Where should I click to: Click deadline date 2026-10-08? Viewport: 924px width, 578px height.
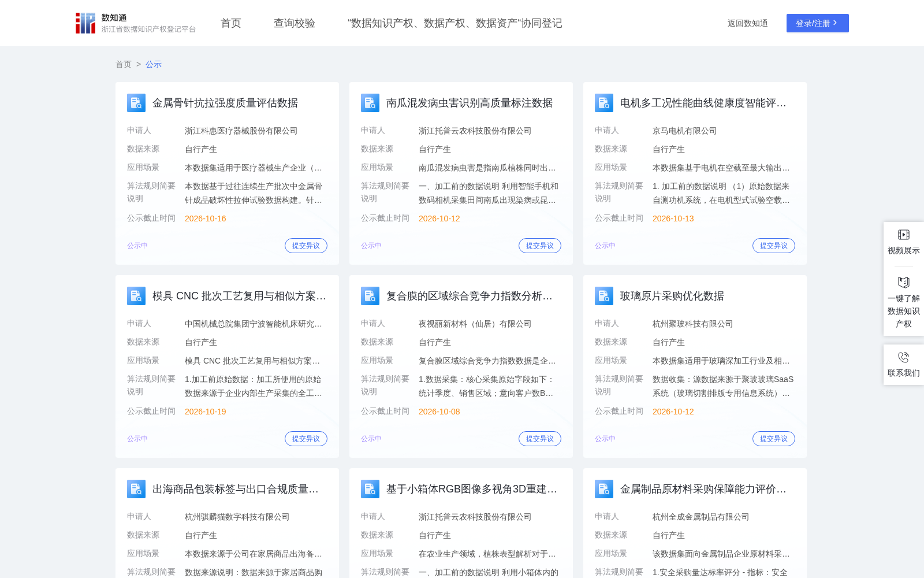(439, 412)
